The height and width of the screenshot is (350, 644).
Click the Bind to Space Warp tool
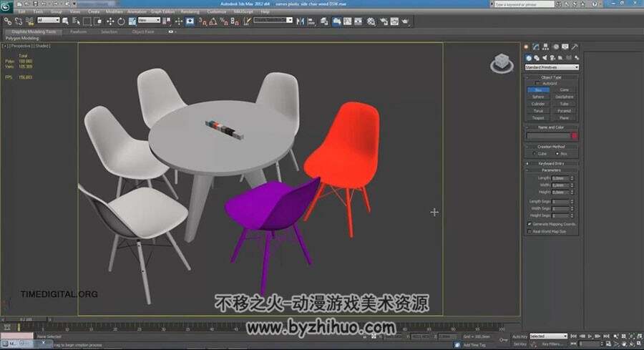29,21
